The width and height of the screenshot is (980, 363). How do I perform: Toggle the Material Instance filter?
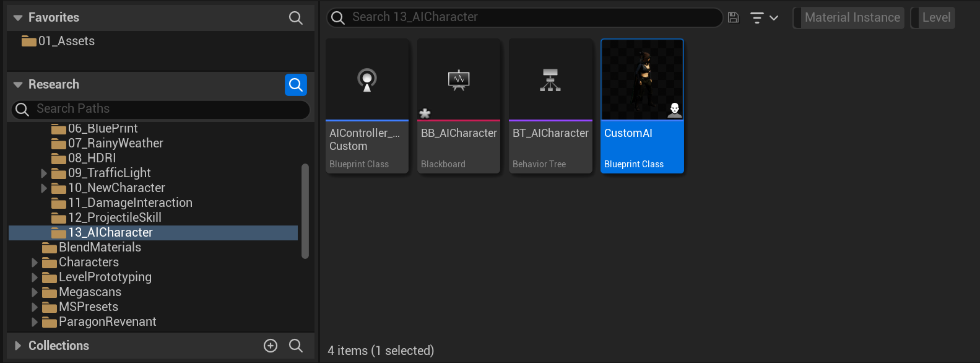pyautogui.click(x=849, y=18)
